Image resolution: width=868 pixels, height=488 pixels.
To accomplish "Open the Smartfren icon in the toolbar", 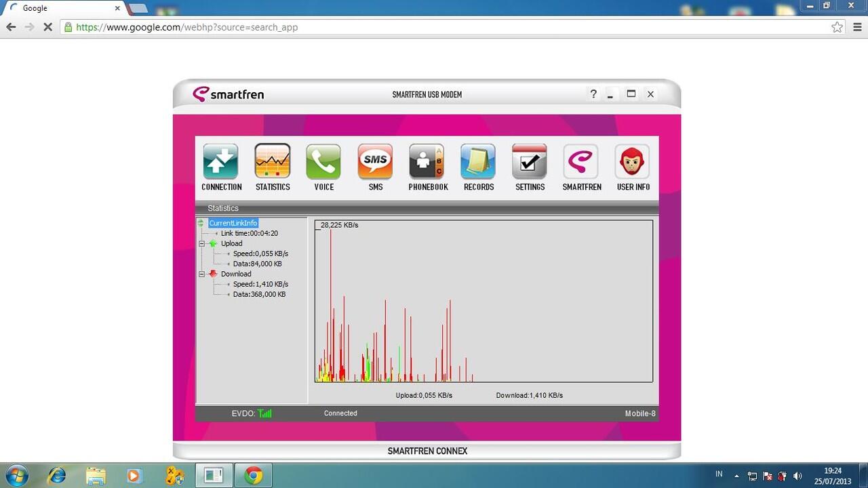I will click(581, 161).
